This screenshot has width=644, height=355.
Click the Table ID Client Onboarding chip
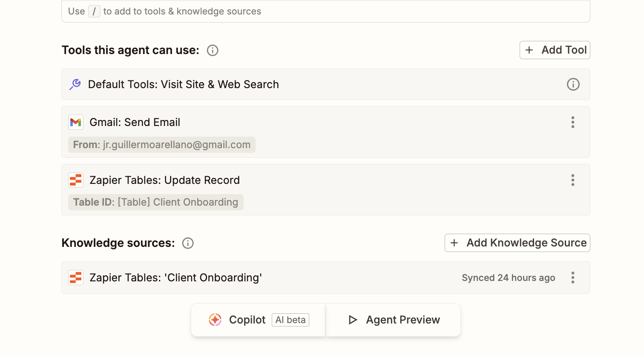(x=156, y=202)
